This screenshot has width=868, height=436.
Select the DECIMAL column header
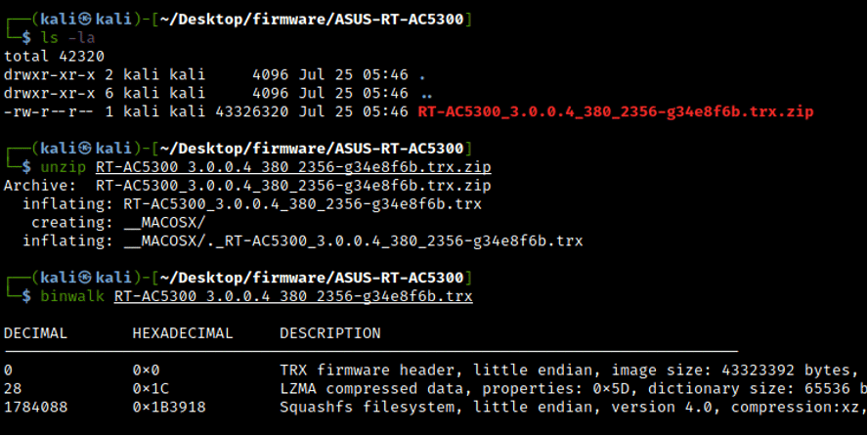[x=36, y=333]
